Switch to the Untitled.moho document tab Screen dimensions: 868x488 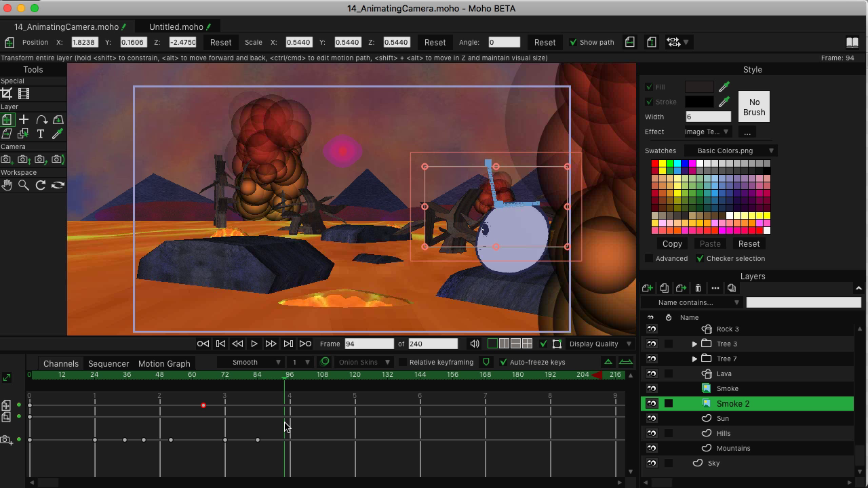[x=176, y=26]
